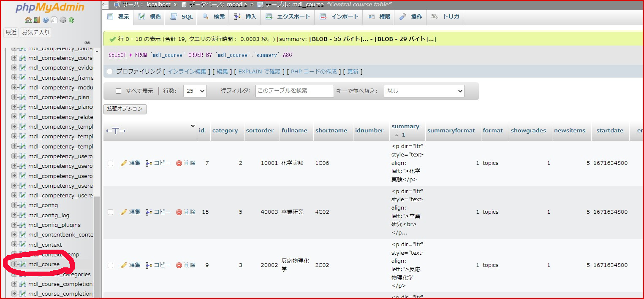Click the red delete icon for row id 15
This screenshot has width=644, height=299.
pyautogui.click(x=179, y=212)
